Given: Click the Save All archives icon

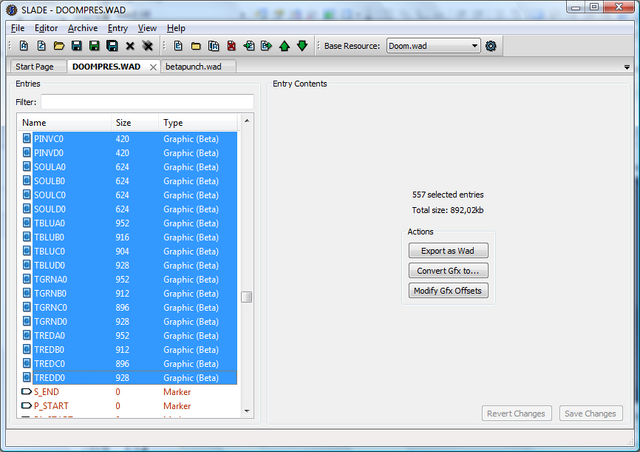Looking at the screenshot, I should click(112, 46).
